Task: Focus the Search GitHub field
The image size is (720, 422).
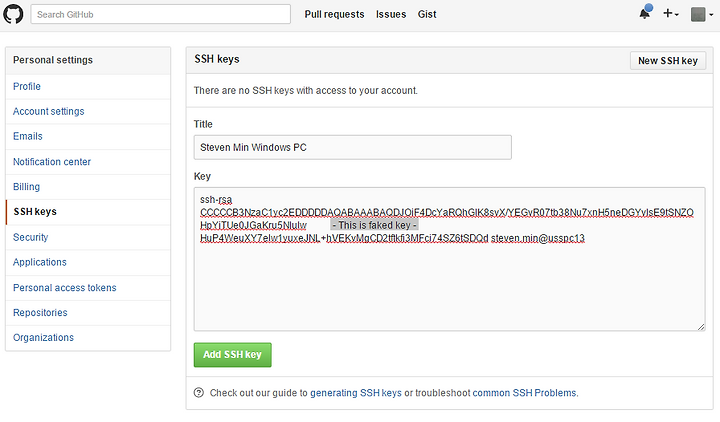Action: coord(161,14)
